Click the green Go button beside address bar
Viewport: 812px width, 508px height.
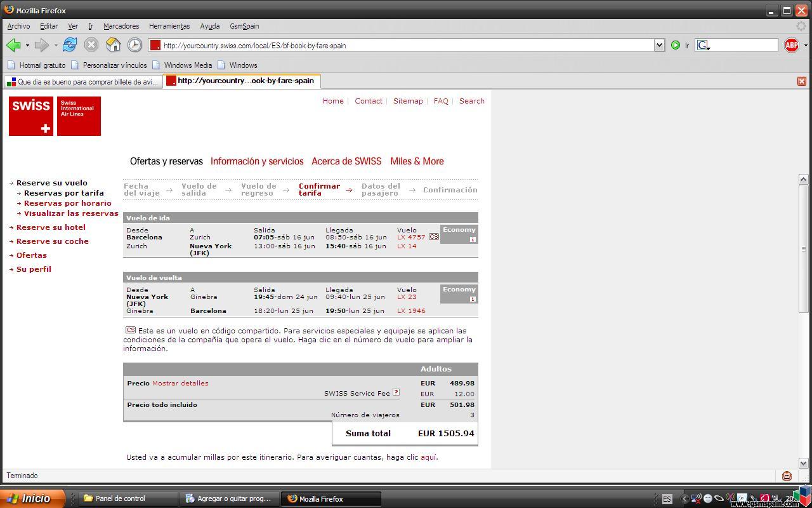[x=676, y=45]
